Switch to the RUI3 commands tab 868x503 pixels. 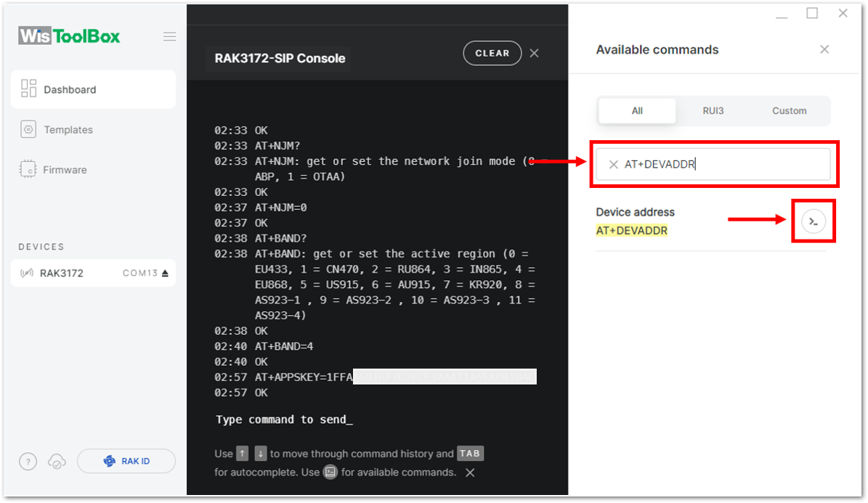pos(713,110)
